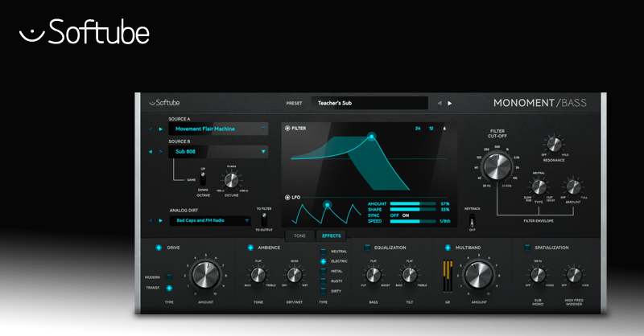Set LFO Sync to Off

pos(394,215)
